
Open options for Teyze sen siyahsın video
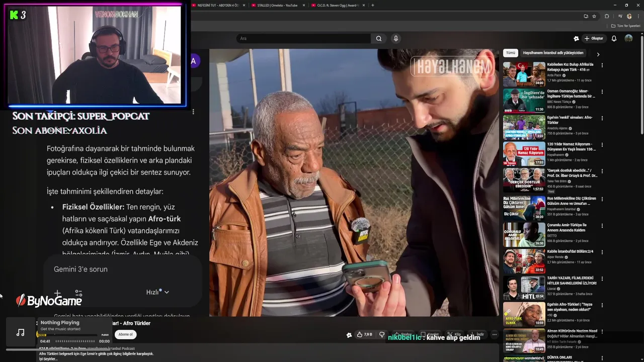point(602,305)
